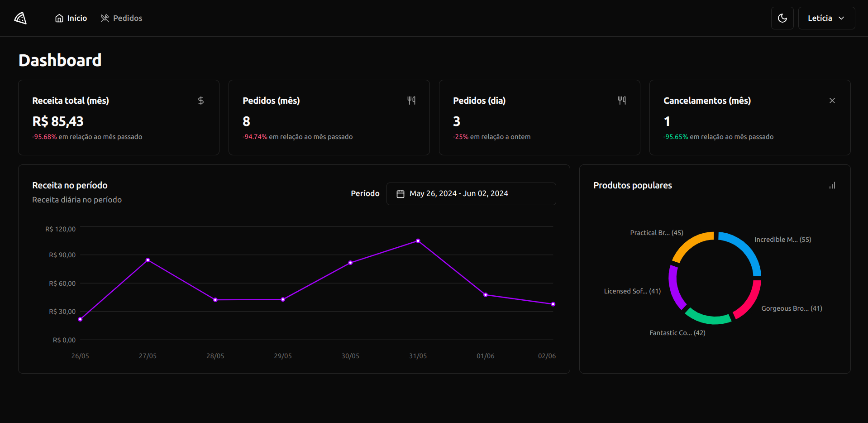Click the chevron arrow next to Letícia

click(841, 18)
